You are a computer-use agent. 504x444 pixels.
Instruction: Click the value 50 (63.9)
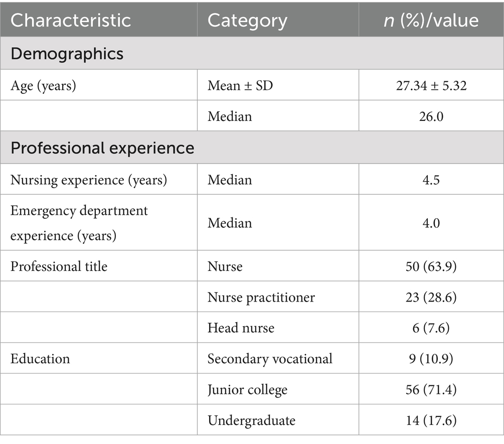click(431, 265)
